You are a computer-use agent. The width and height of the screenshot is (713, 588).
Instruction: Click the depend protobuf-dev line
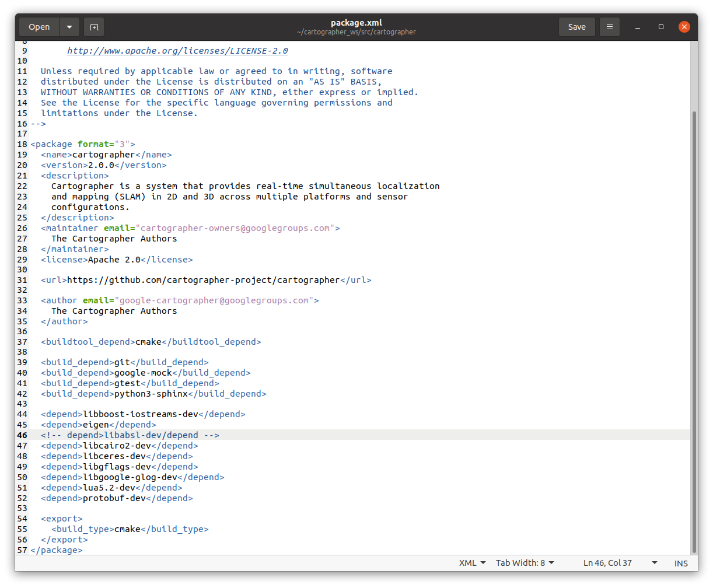click(117, 498)
